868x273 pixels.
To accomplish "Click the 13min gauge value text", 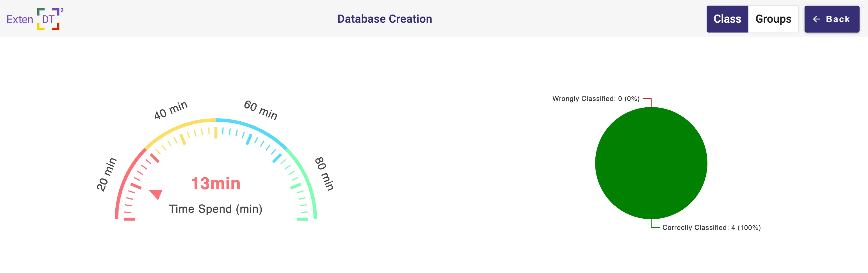I will click(x=216, y=184).
